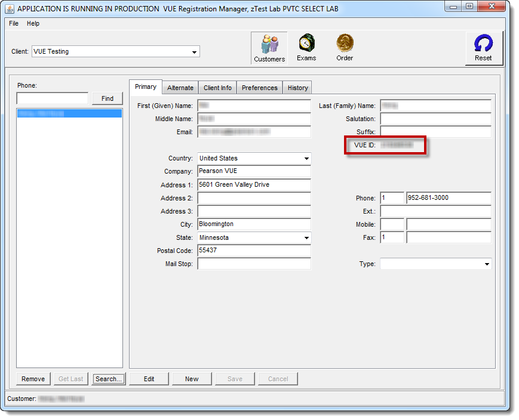Click the Customer status bar text
The width and height of the screenshot is (519, 420).
tap(45, 399)
